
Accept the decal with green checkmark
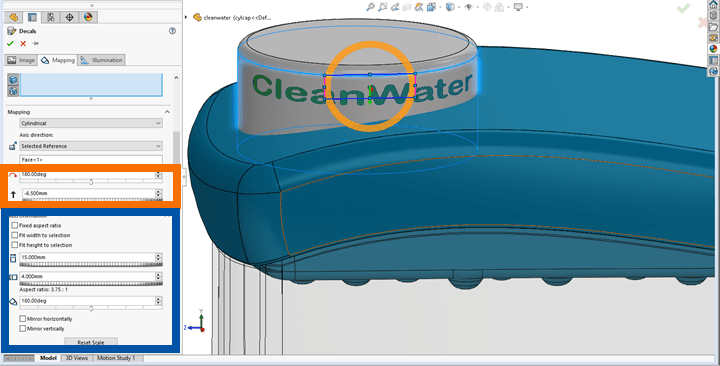point(11,44)
